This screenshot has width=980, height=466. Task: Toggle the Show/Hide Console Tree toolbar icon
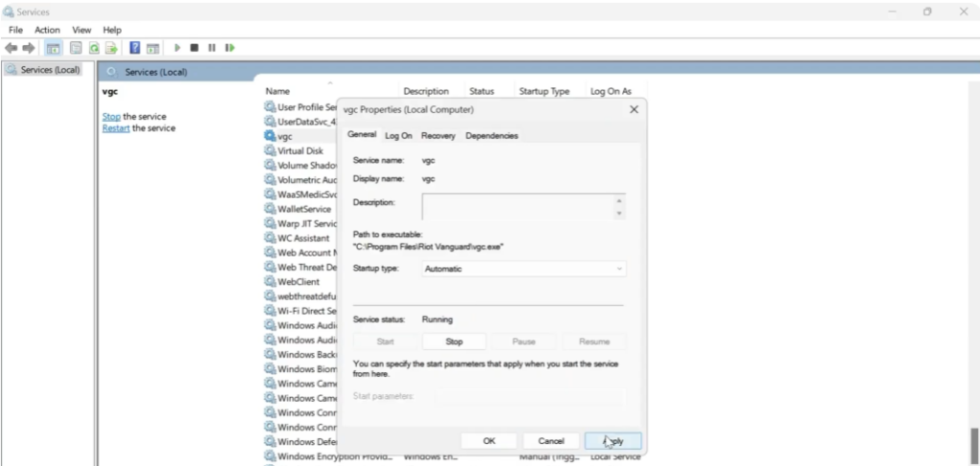coord(54,47)
